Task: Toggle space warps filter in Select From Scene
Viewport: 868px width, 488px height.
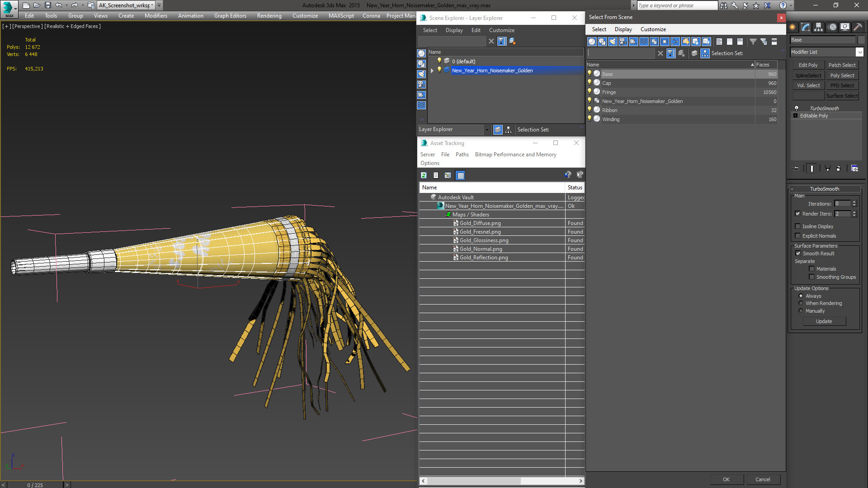Action: point(644,42)
